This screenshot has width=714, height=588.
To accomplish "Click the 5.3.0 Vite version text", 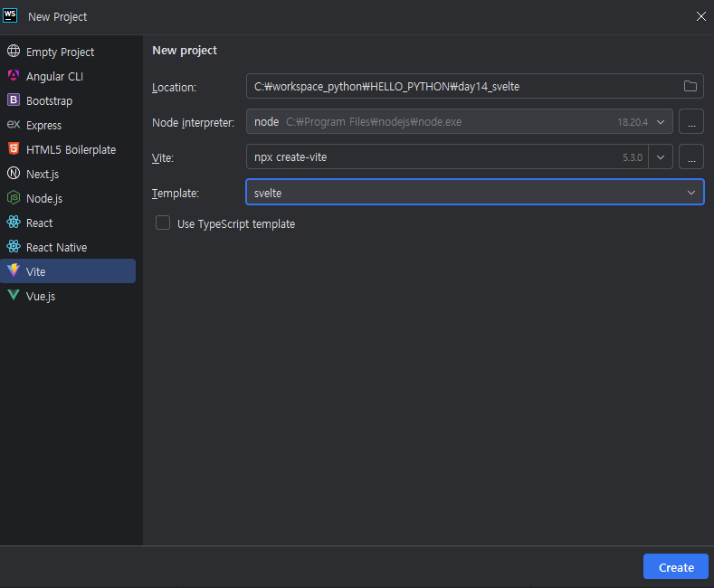I will coord(633,157).
